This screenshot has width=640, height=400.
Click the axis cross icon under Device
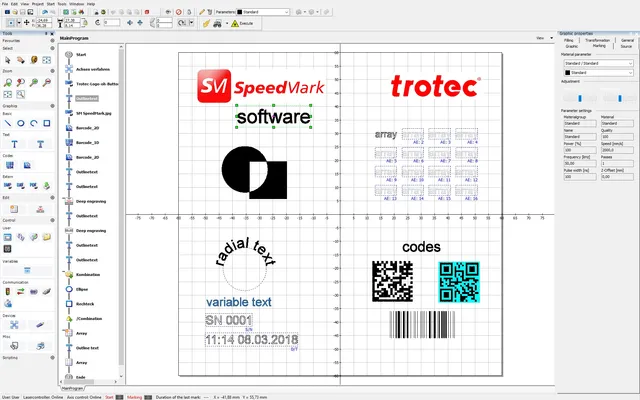[14, 325]
